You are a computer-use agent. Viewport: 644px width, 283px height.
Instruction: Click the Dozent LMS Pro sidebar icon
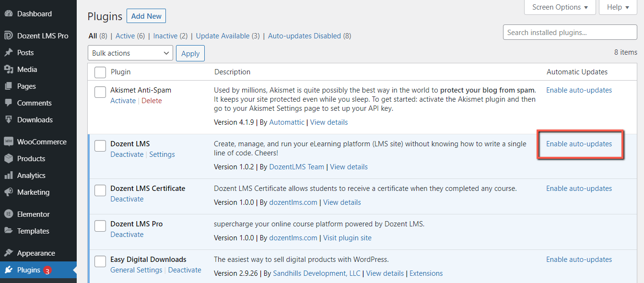pos(9,35)
